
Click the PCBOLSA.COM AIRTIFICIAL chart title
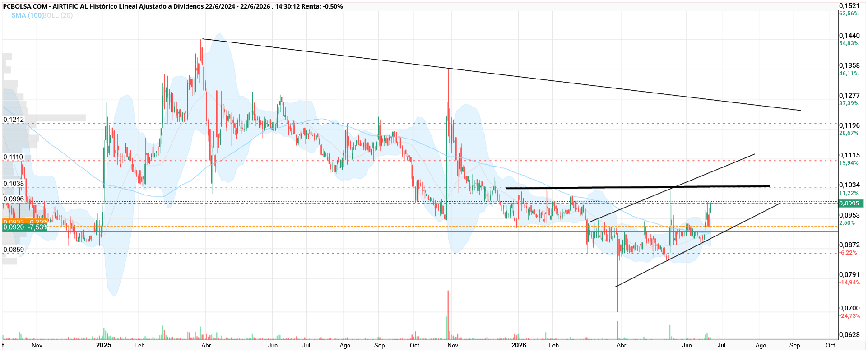[173, 6]
